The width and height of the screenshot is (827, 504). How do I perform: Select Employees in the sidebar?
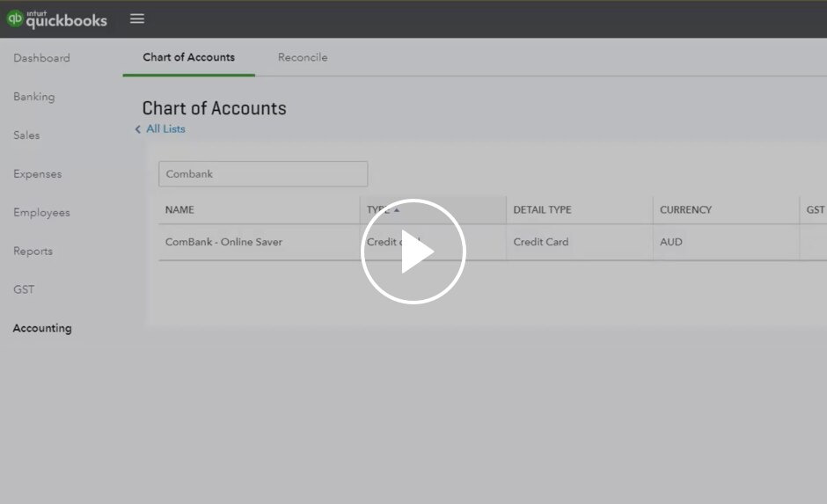[x=41, y=213]
